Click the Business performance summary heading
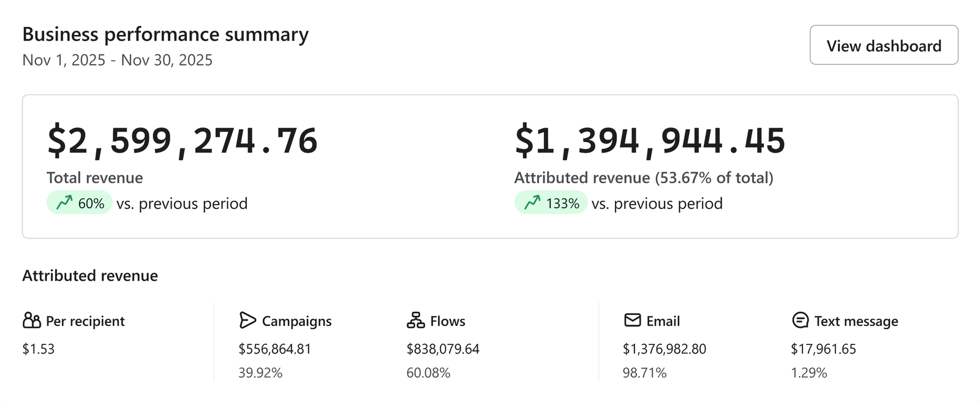Viewport: 980px width, 402px height. 165,34
